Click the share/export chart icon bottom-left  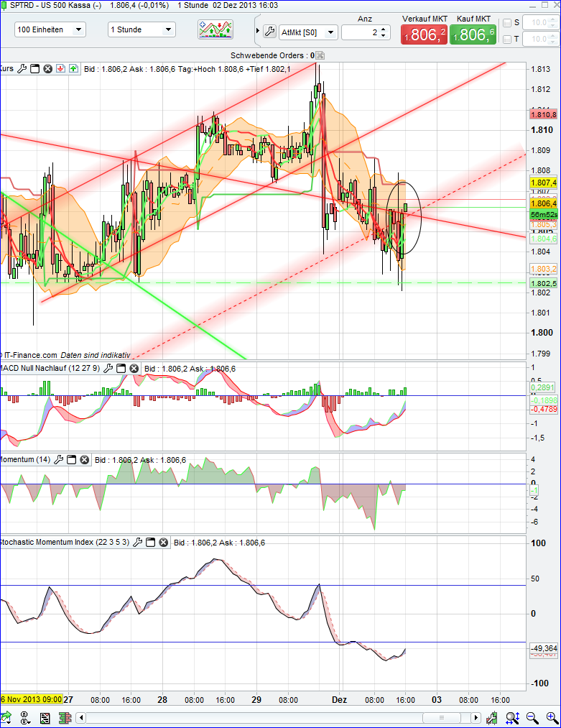[x=6, y=718]
